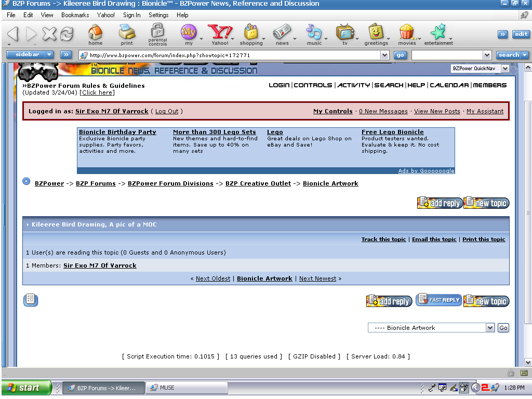Click the upper add reply button
The width and height of the screenshot is (532, 399).
point(440,203)
